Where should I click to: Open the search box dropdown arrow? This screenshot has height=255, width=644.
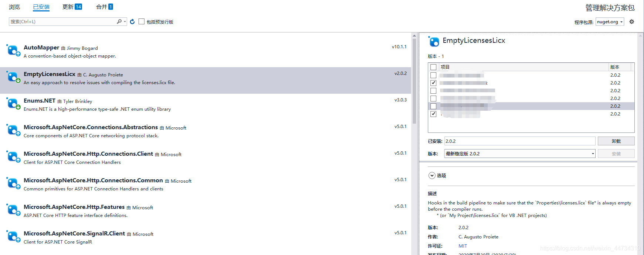(x=125, y=22)
